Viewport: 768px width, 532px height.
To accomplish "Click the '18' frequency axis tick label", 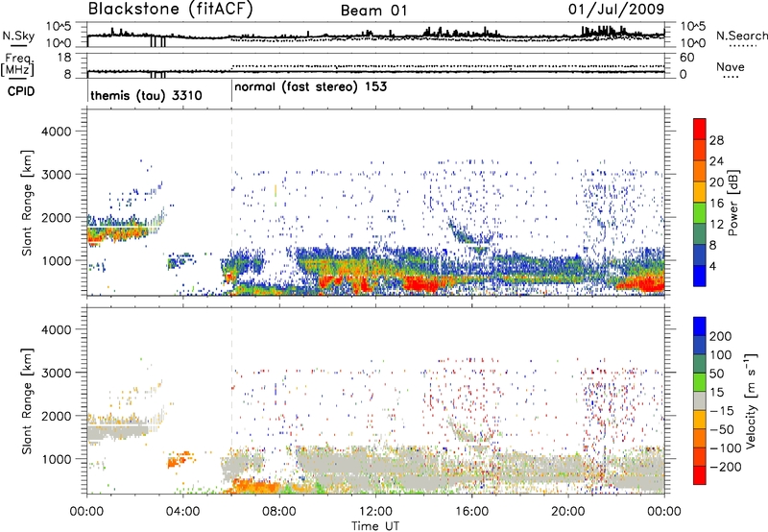I will [x=65, y=58].
